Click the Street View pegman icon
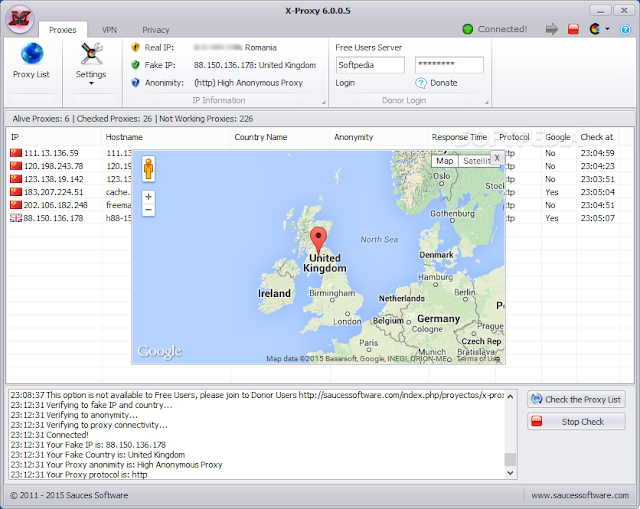The height and width of the screenshot is (509, 640). click(149, 169)
